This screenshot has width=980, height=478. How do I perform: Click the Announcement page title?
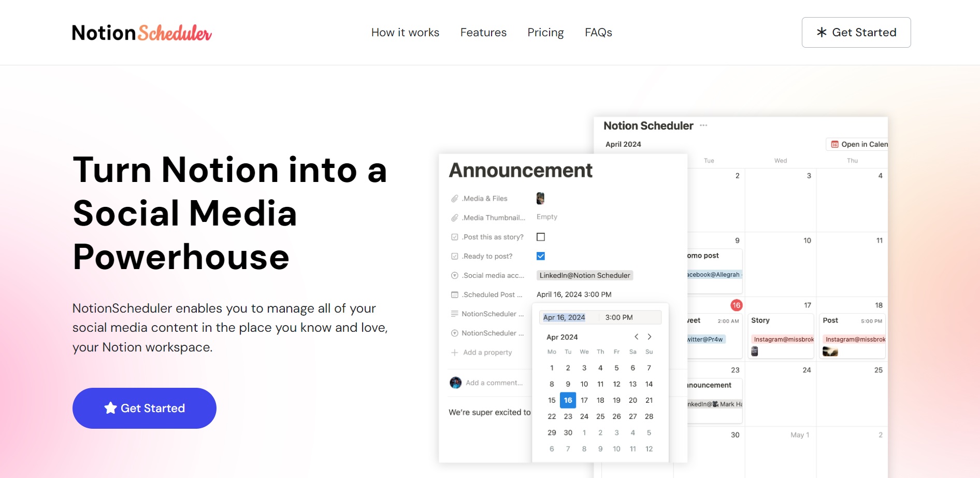click(x=521, y=170)
